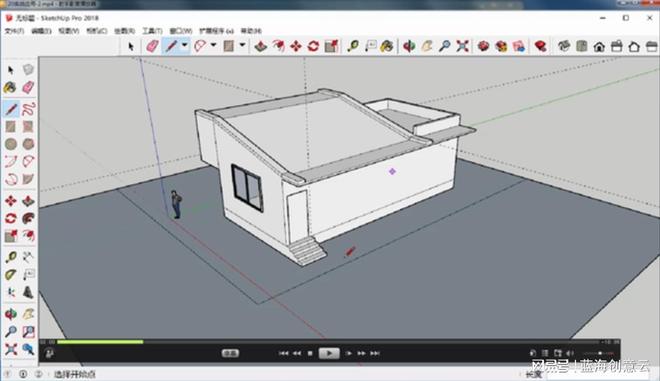Select the Push/Pull tool in top toolbar
Screen dimensions: 660x381
(261, 46)
